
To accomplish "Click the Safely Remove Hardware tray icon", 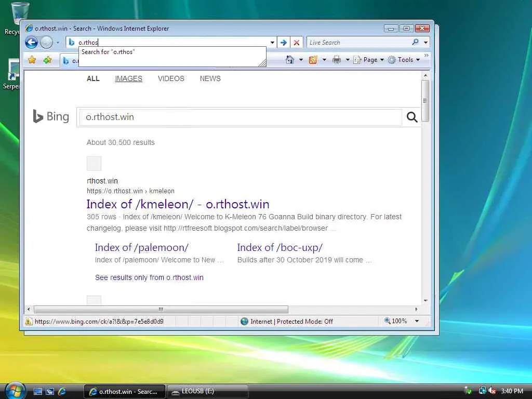I will [x=468, y=391].
